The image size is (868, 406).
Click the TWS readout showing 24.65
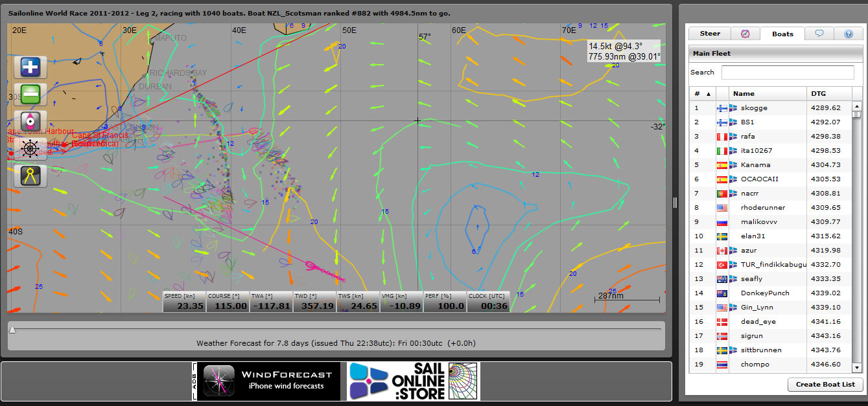(x=358, y=302)
